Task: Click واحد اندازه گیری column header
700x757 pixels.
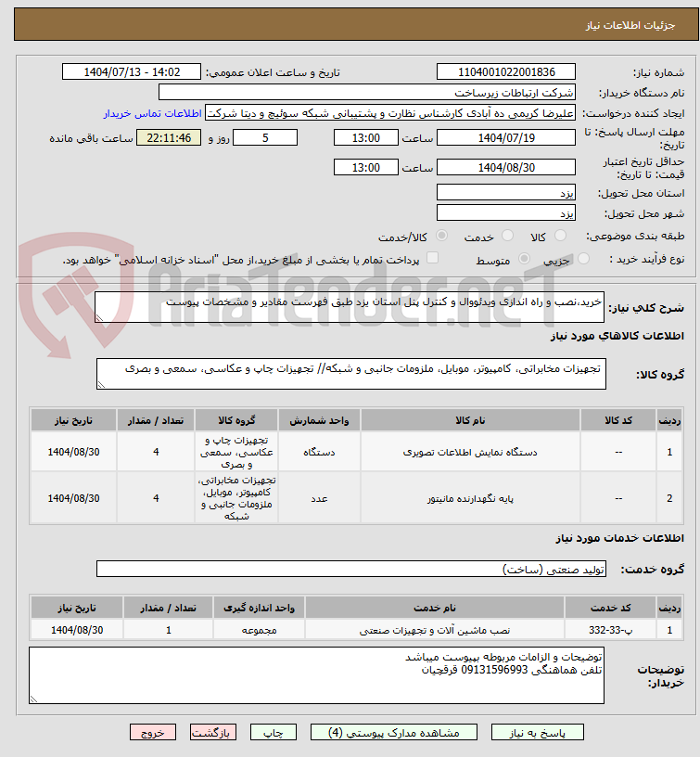Action: [x=259, y=608]
